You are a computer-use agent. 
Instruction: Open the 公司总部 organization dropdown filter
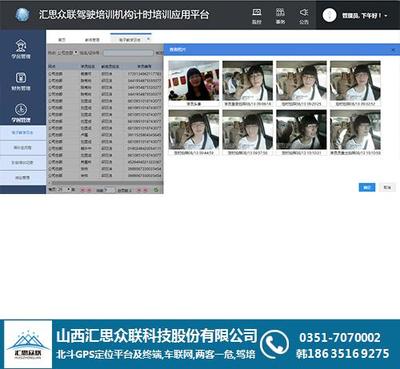click(67, 52)
